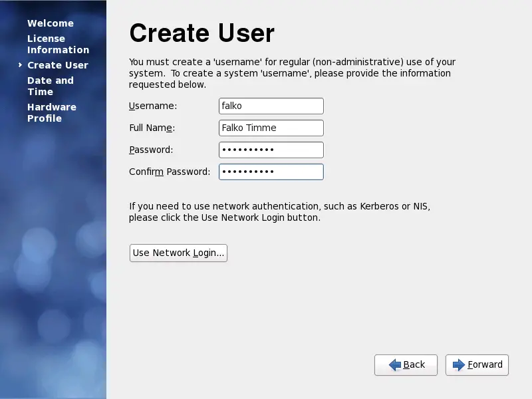This screenshot has height=399, width=532.
Task: Click the network authentication Kerberos or NIS text
Action: coord(279,211)
